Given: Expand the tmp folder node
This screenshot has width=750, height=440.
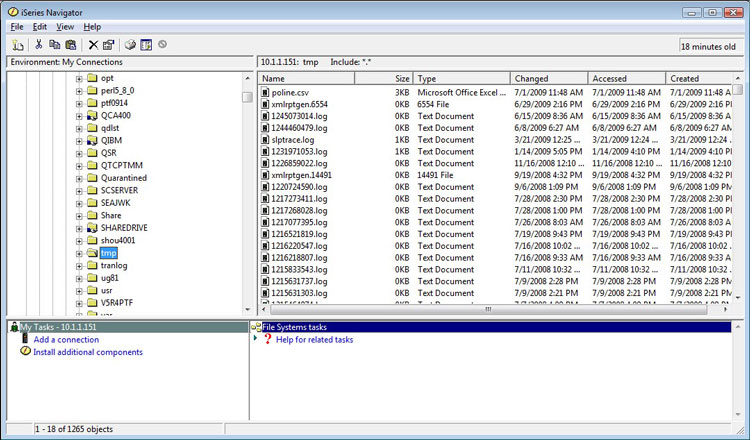Looking at the screenshot, I should (79, 253).
